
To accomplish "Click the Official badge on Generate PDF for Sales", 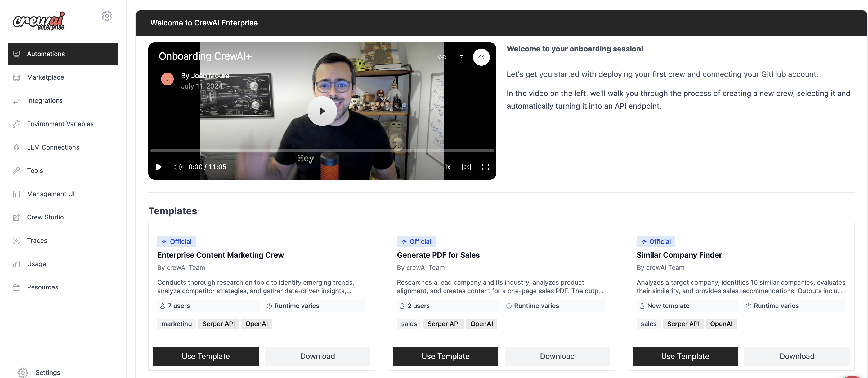I will 416,241.
